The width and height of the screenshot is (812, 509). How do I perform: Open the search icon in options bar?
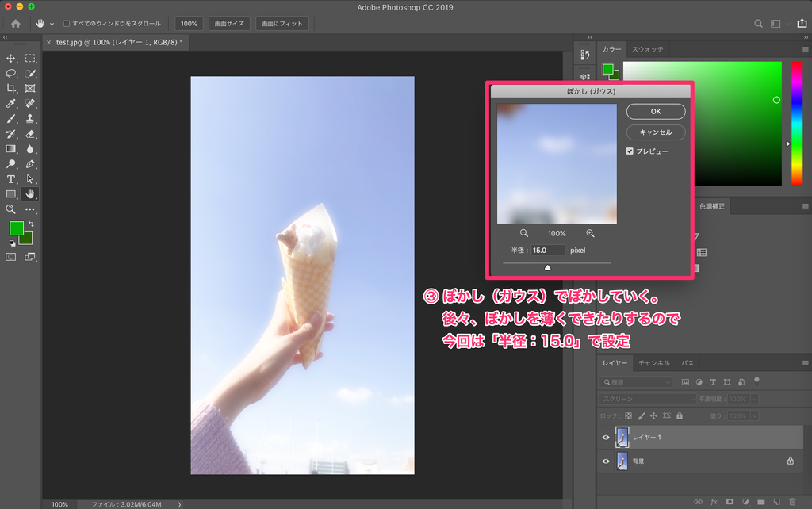[x=758, y=23]
